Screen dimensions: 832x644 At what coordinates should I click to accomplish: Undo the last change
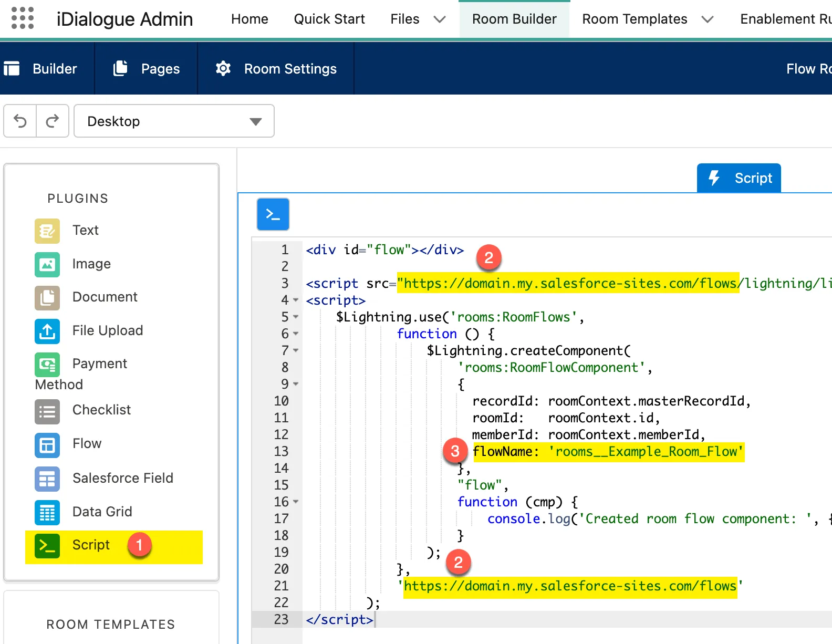point(20,121)
